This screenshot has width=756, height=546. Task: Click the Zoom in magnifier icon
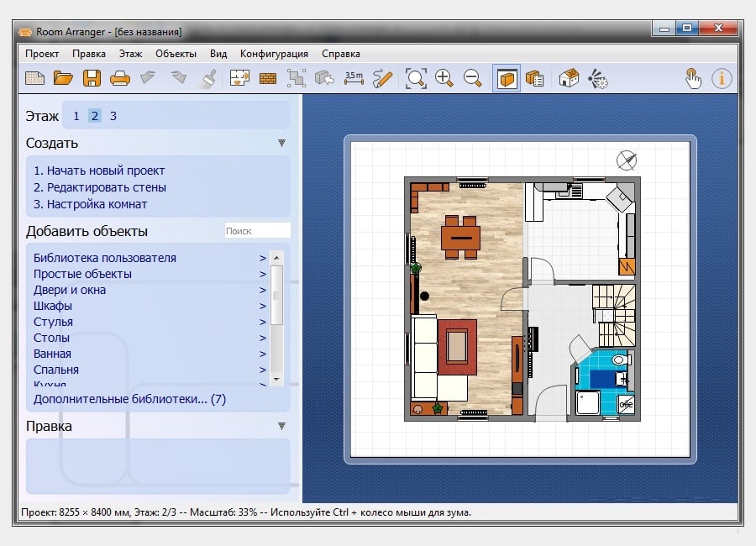click(444, 78)
